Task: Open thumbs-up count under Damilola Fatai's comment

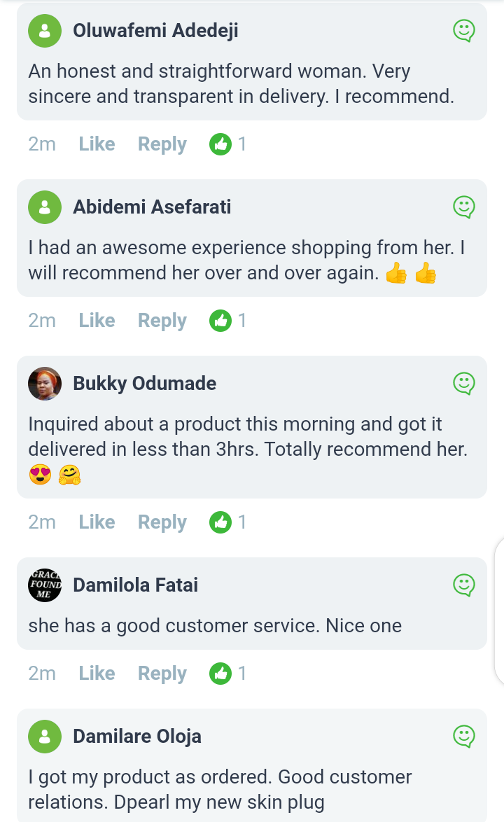Action: coord(228,674)
